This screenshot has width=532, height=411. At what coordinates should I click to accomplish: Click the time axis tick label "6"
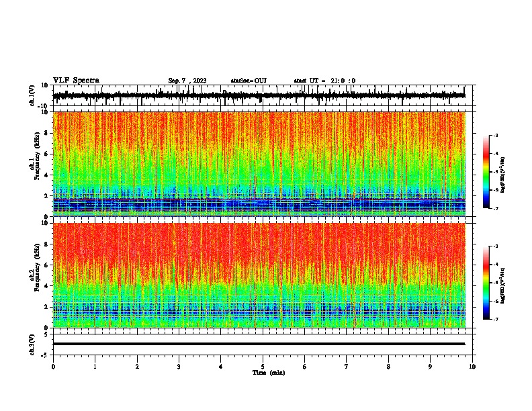305,367
